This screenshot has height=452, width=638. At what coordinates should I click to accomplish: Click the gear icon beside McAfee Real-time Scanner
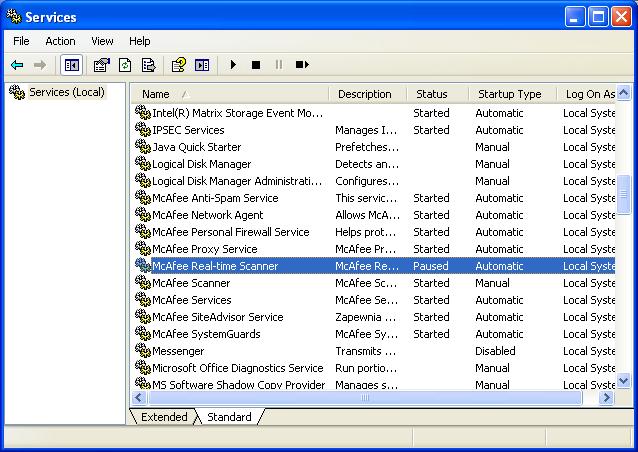point(143,266)
